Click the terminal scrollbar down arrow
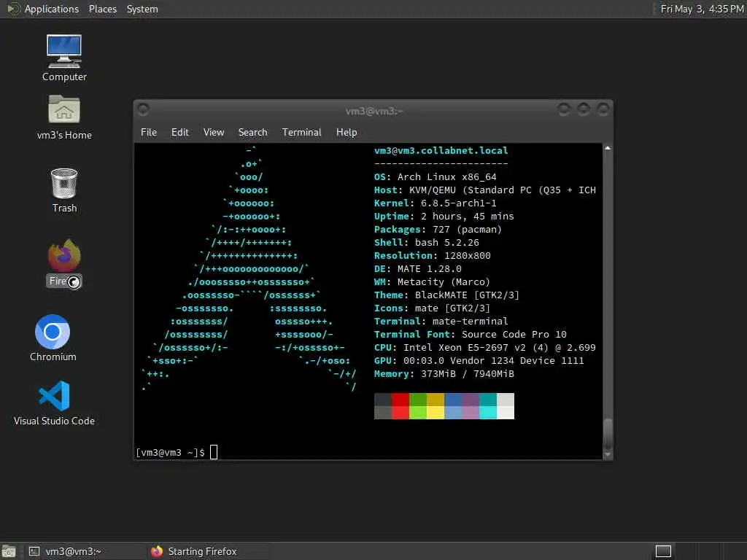The height and width of the screenshot is (560, 747). [608, 455]
